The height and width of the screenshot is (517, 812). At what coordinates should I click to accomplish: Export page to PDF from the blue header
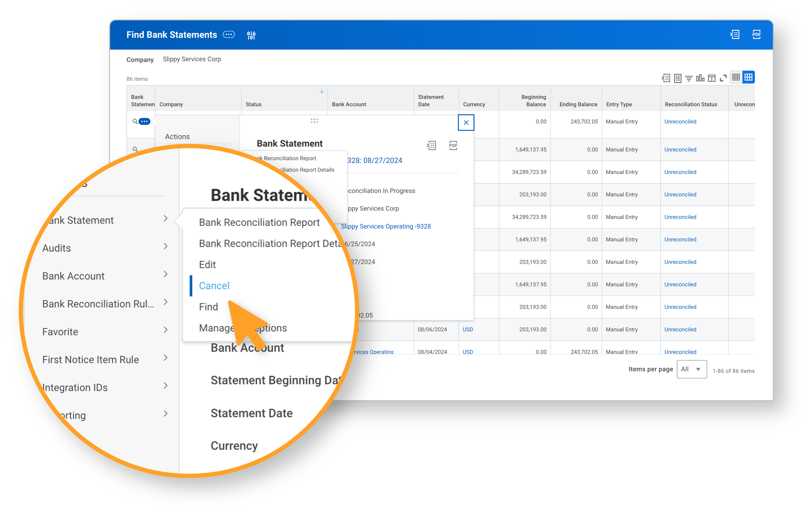click(x=756, y=34)
